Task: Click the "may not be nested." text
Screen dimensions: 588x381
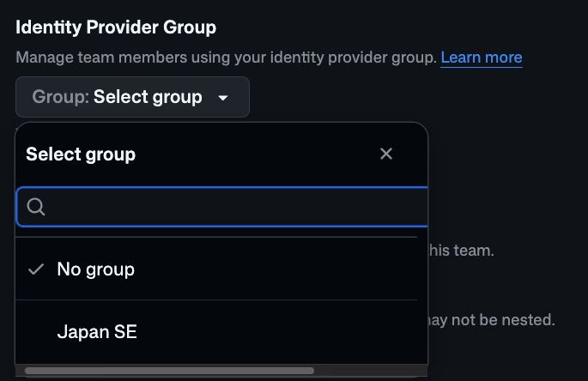Action: (x=491, y=320)
